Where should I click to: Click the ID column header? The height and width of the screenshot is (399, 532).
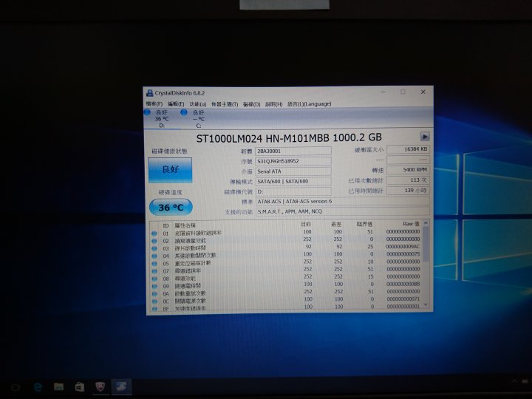click(x=166, y=225)
